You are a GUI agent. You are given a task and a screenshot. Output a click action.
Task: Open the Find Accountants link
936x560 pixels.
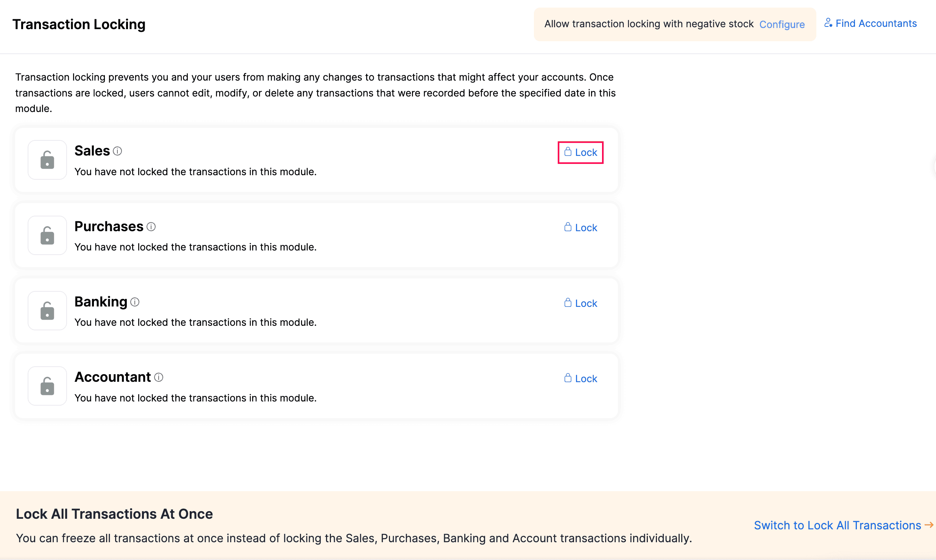point(876,23)
